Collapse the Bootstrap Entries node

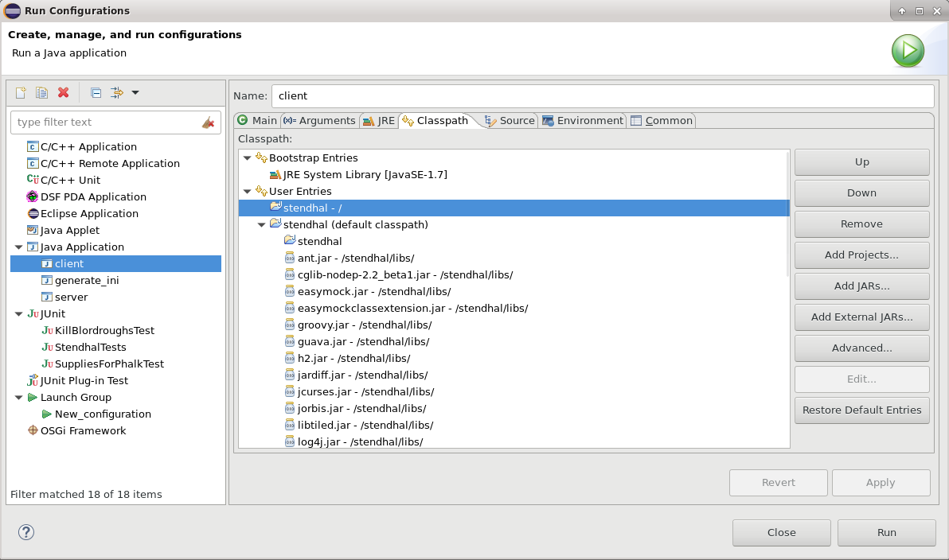tap(247, 157)
